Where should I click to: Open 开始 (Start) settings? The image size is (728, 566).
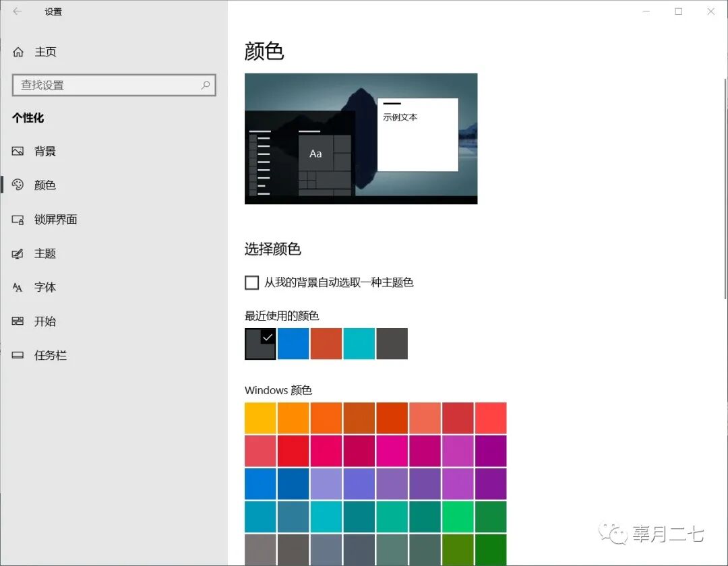[44, 321]
